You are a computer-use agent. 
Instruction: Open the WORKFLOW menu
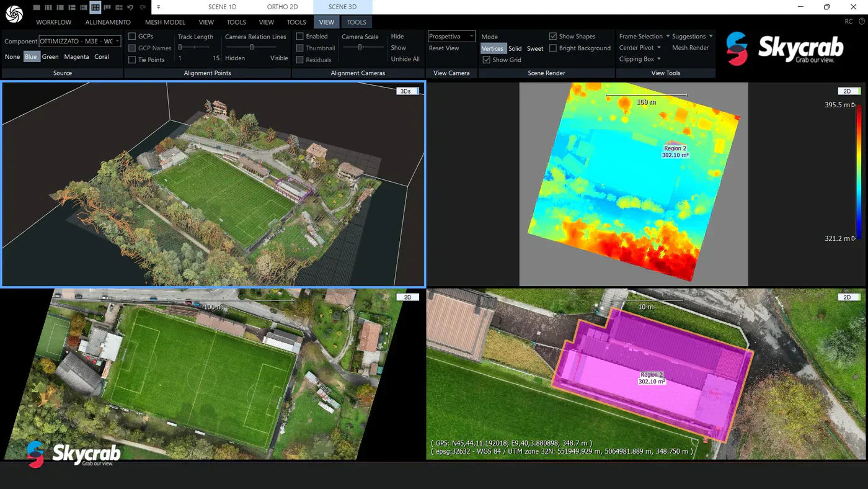coord(53,22)
